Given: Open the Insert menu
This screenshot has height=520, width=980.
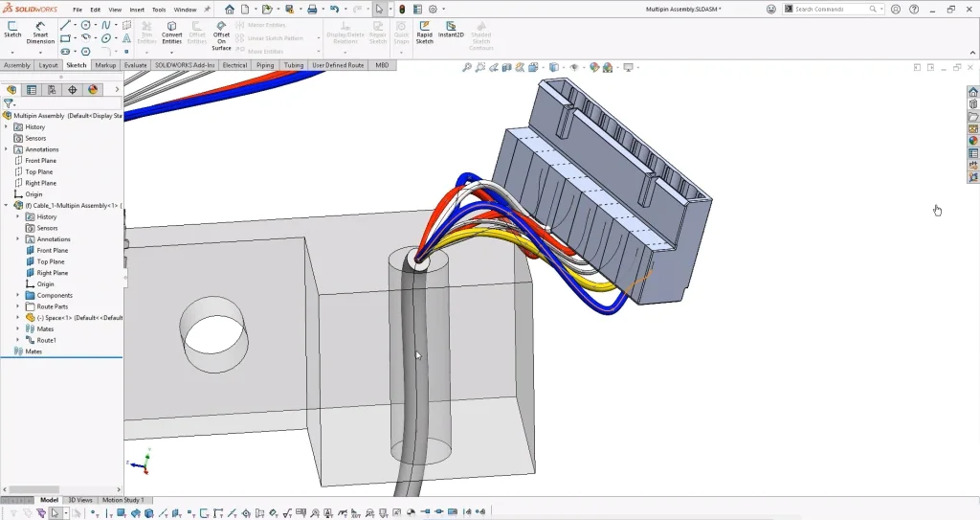Looking at the screenshot, I should pos(137,10).
